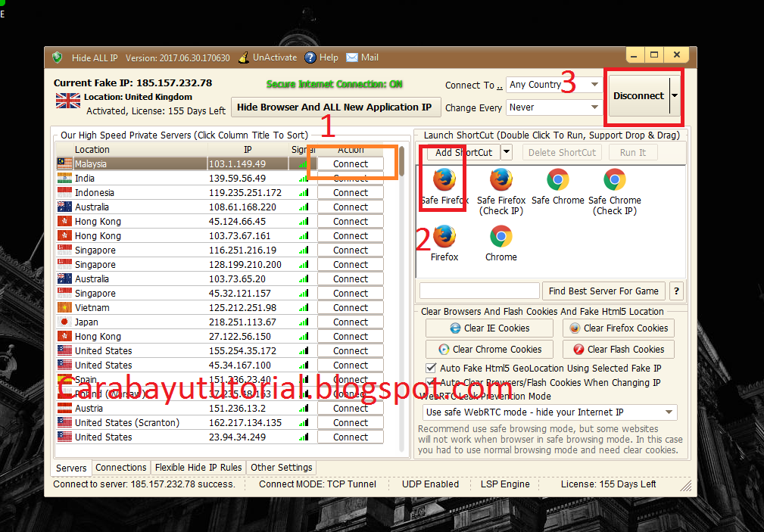
Task: Toggle Auto Clear Browsers/Flash Cookies checkbox
Action: [x=431, y=382]
